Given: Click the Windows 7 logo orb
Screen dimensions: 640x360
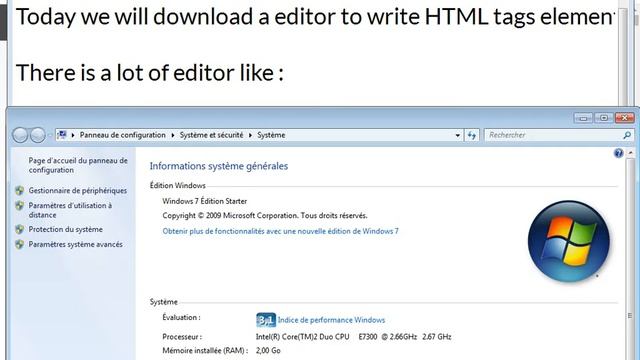Looking at the screenshot, I should click(569, 241).
